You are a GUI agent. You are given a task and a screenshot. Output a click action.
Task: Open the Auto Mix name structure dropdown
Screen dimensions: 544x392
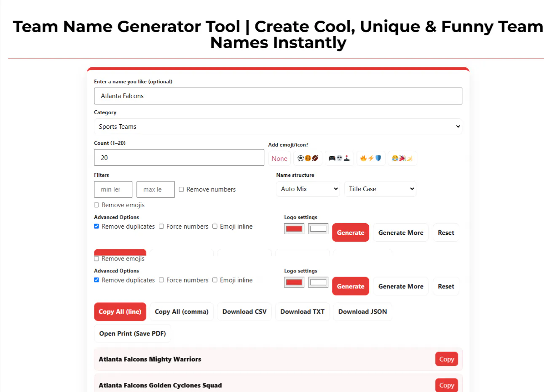click(x=308, y=189)
